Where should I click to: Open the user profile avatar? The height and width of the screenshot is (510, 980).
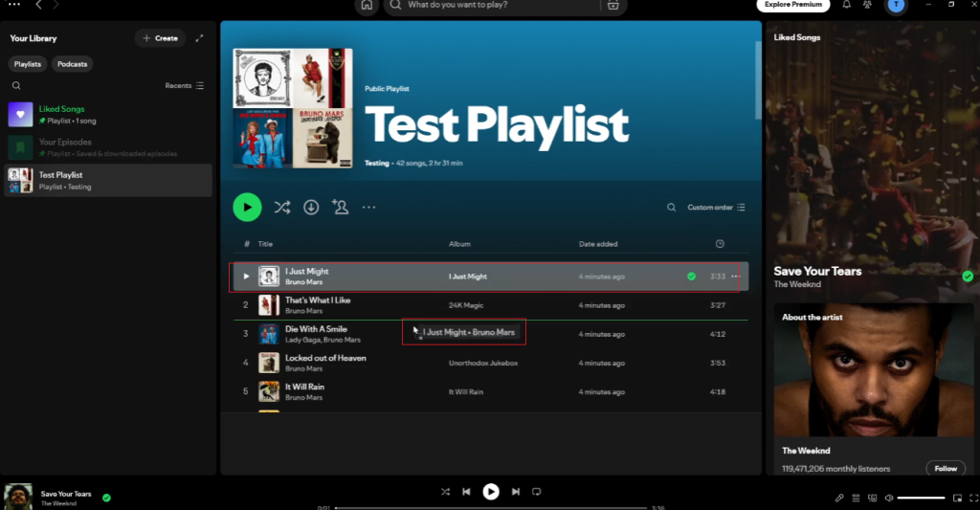(896, 5)
